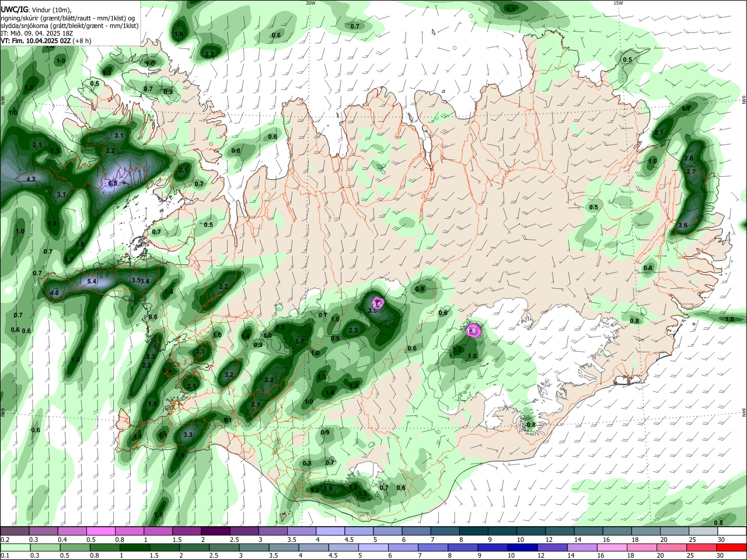Viewport: 747px width, 560px height.
Task: Click the 0.1 label in the lower legend row
Action: coord(5,556)
